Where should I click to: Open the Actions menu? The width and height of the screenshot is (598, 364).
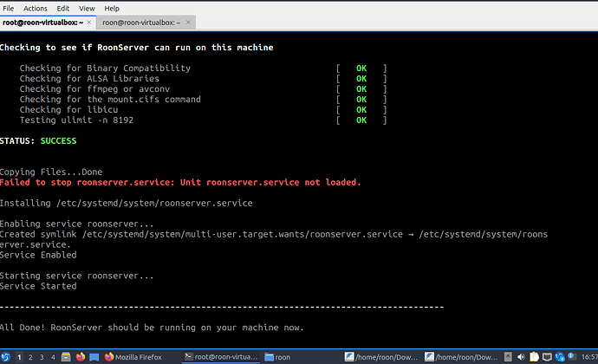pyautogui.click(x=36, y=7)
